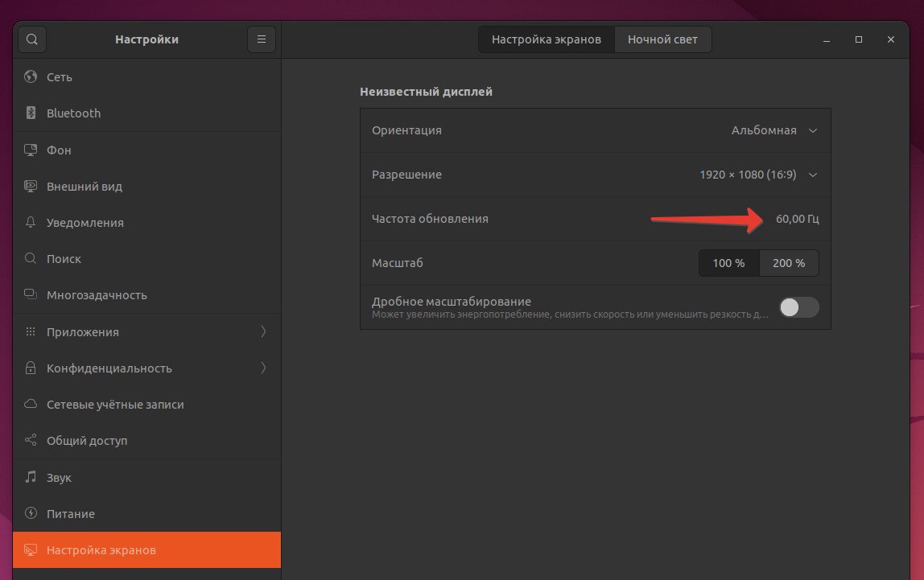Open Питание settings
924x580 pixels.
pyautogui.click(x=146, y=513)
